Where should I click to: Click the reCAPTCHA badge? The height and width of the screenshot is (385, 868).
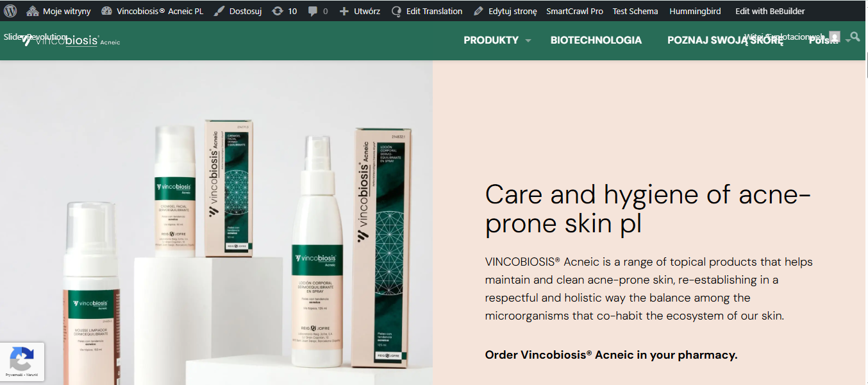pos(22,361)
